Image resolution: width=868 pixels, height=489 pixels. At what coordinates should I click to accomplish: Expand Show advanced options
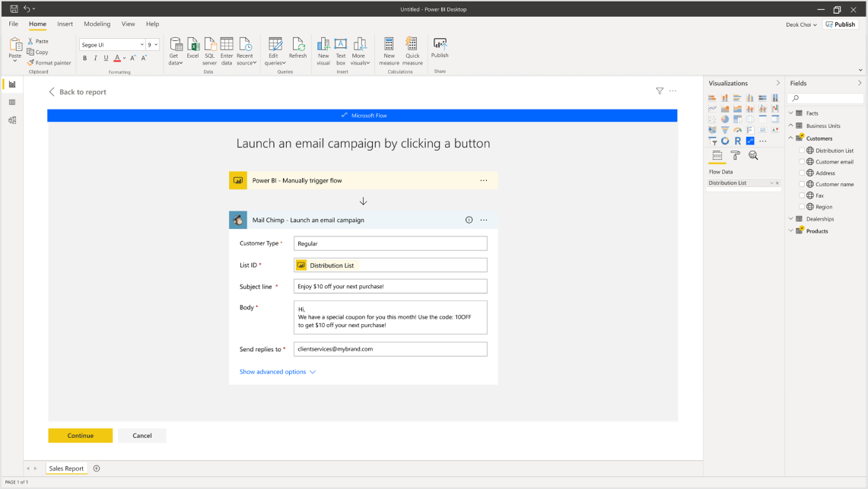click(277, 372)
